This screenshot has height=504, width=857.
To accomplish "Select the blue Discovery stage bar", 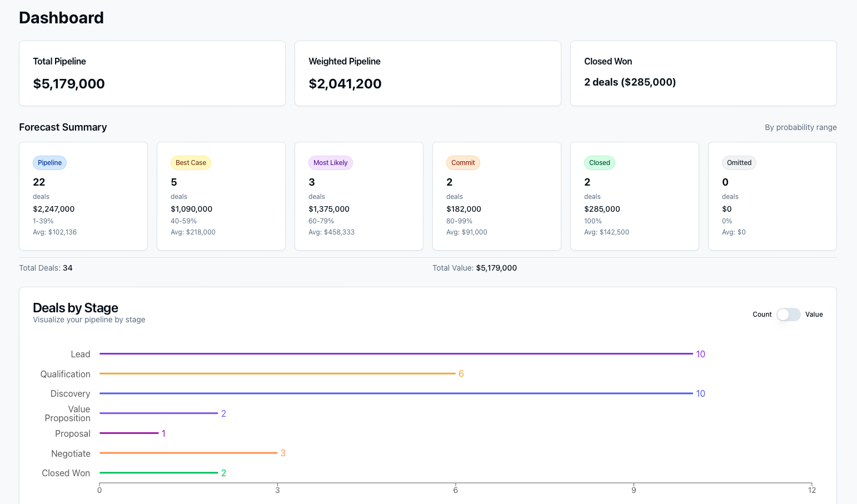I will (x=396, y=393).
